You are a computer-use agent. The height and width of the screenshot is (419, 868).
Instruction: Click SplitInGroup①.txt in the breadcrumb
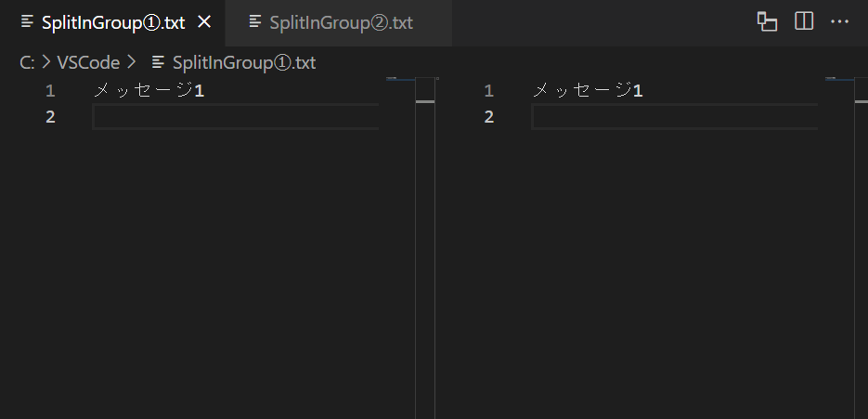point(244,62)
